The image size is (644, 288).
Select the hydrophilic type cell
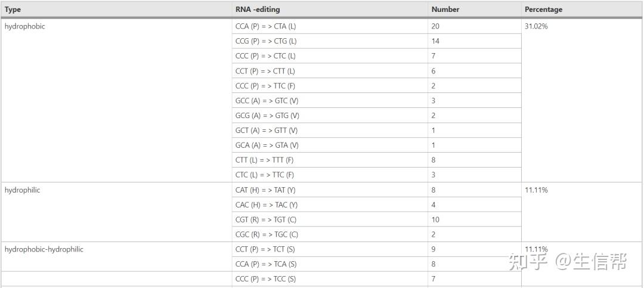[x=22, y=190]
